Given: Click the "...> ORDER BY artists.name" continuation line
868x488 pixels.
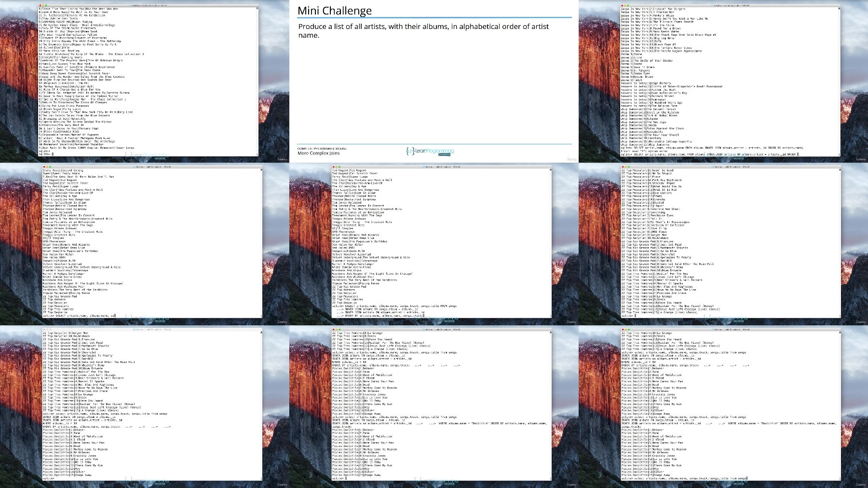Looking at the screenshot, I should tap(380, 316).
